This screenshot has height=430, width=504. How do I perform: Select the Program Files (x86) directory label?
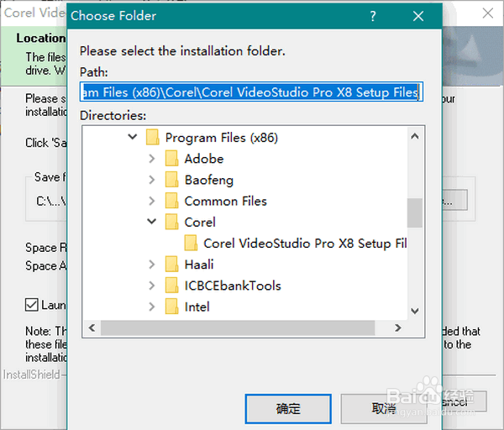222,138
